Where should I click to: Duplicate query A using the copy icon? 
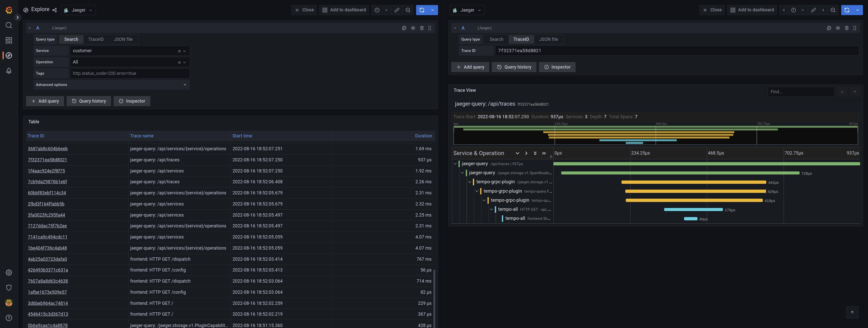(x=404, y=28)
